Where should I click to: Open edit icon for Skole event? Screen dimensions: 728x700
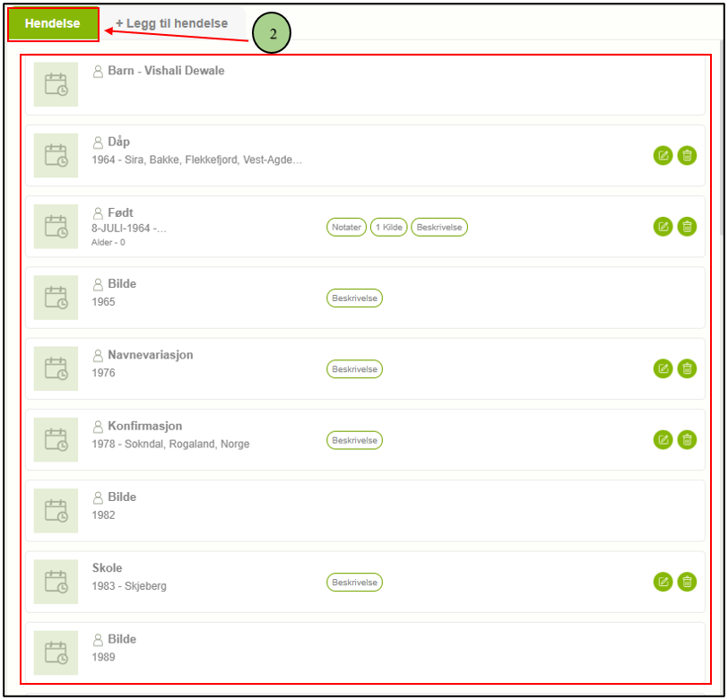pos(663,582)
